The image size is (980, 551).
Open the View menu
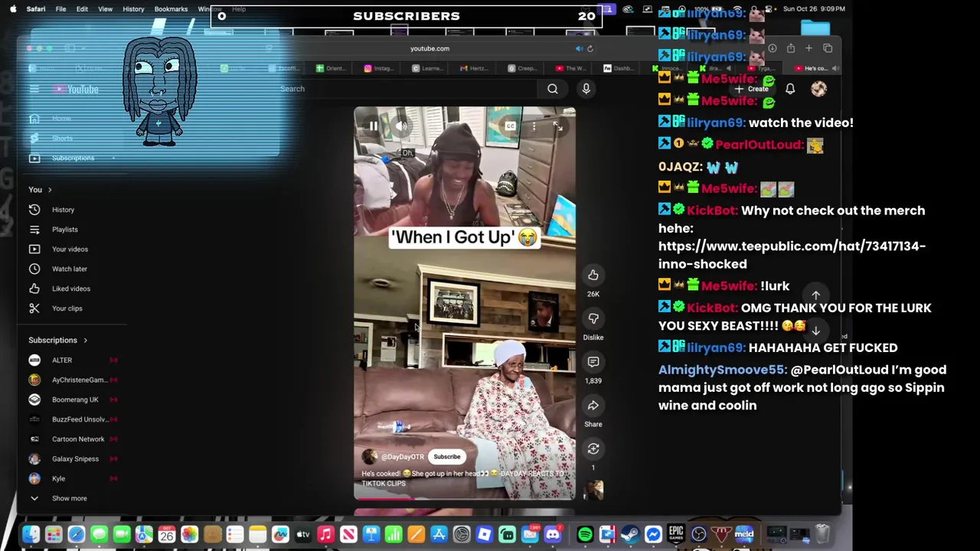click(105, 9)
